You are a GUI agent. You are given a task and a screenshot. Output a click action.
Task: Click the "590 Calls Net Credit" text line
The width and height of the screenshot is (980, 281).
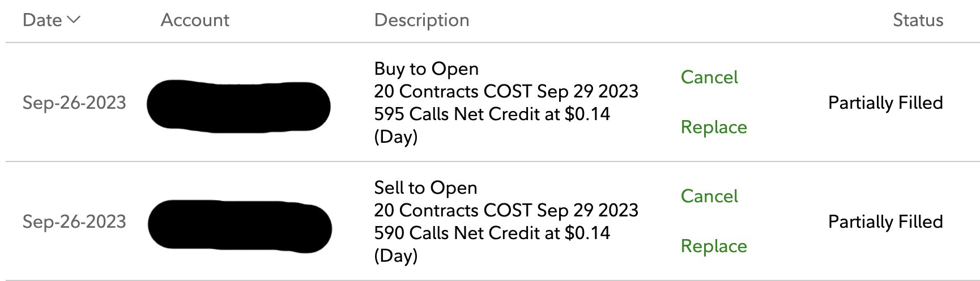point(492,233)
